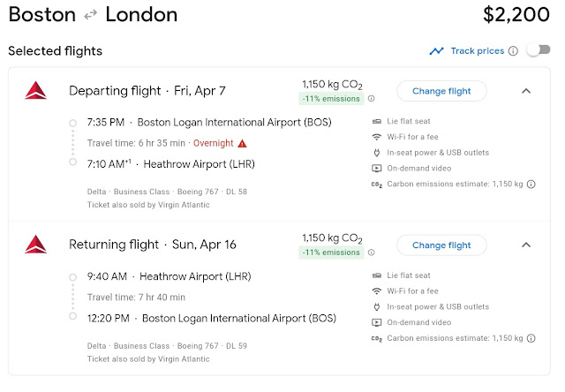Click the Boston–London round-trip arrows icon
This screenshot has height=392, width=565.
point(91,15)
